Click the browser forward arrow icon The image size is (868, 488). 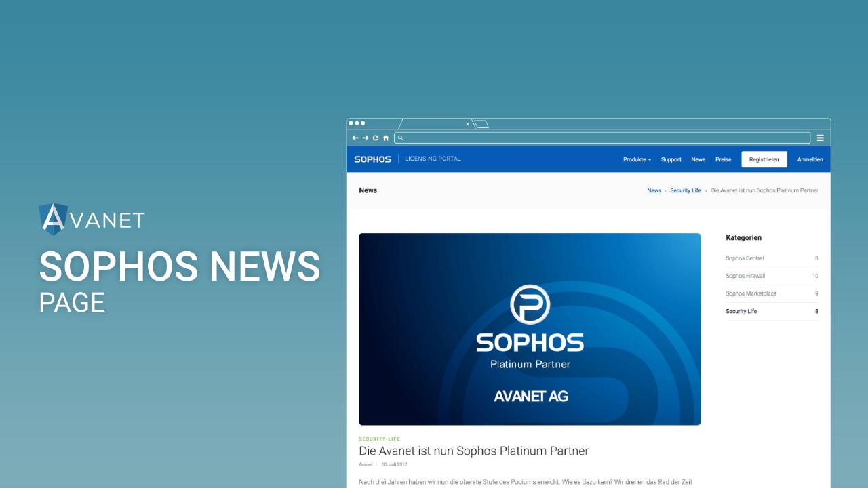click(366, 138)
